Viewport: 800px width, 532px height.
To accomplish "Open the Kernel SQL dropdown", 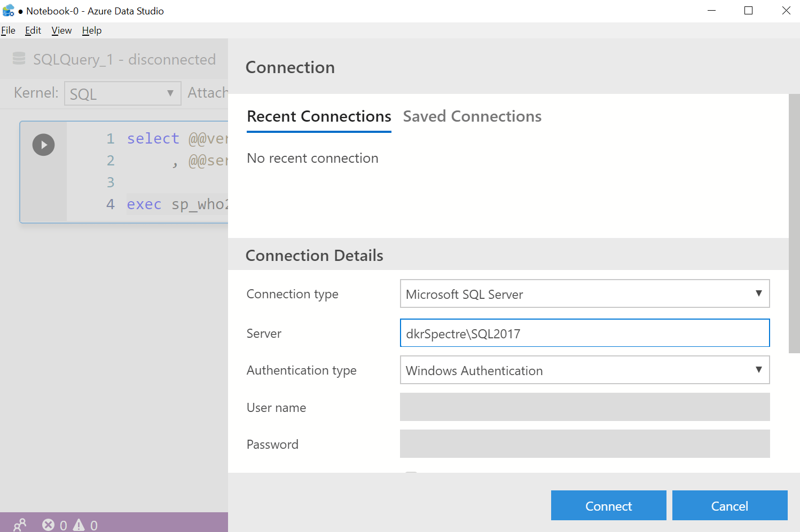I will tap(122, 93).
